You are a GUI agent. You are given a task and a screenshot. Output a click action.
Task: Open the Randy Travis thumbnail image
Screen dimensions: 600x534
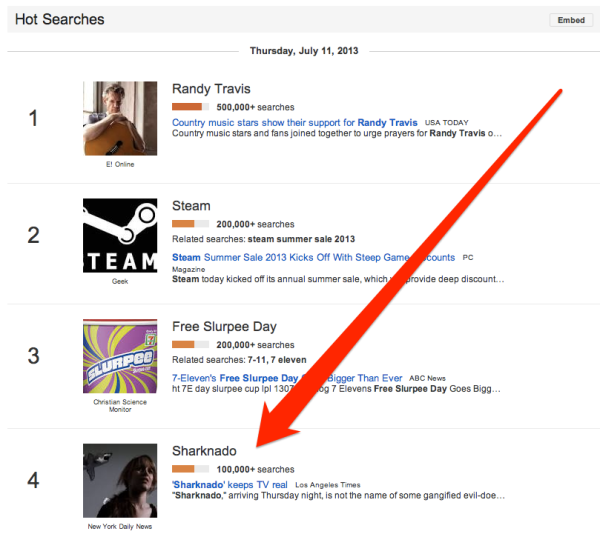coord(120,118)
